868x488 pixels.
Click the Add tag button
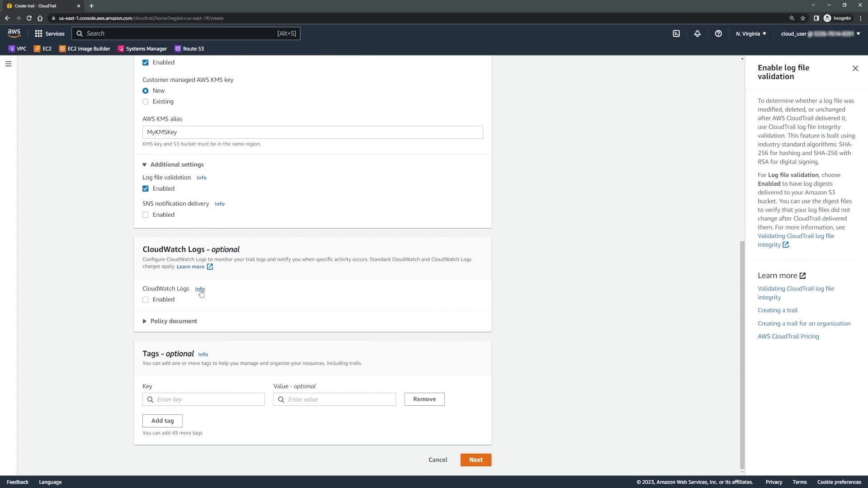(x=162, y=421)
